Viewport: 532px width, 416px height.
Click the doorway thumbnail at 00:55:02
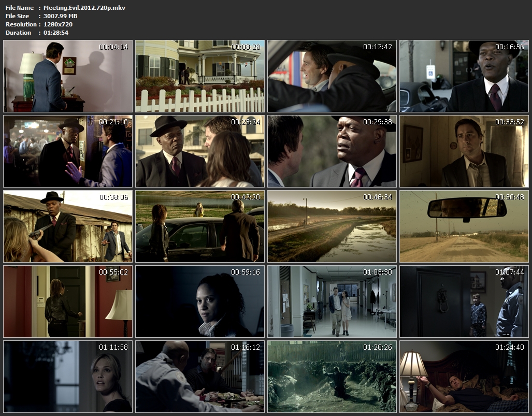tap(68, 302)
